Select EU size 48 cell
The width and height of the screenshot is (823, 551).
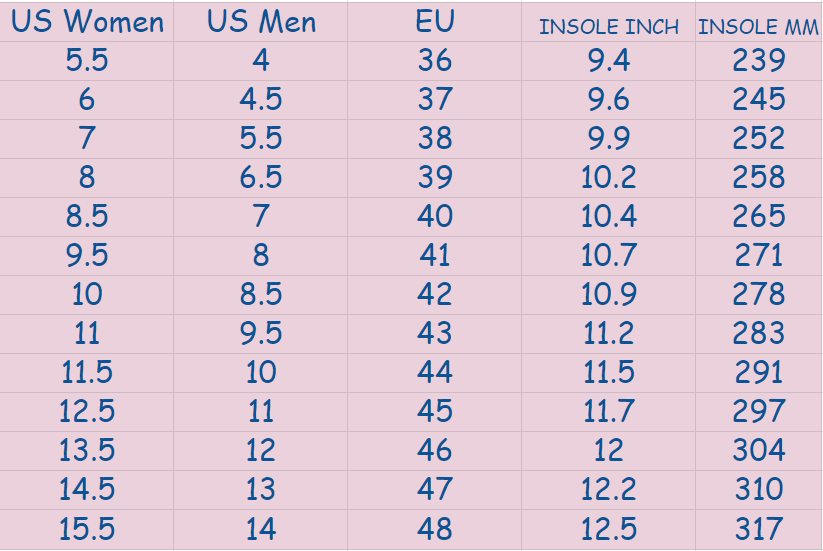435,529
